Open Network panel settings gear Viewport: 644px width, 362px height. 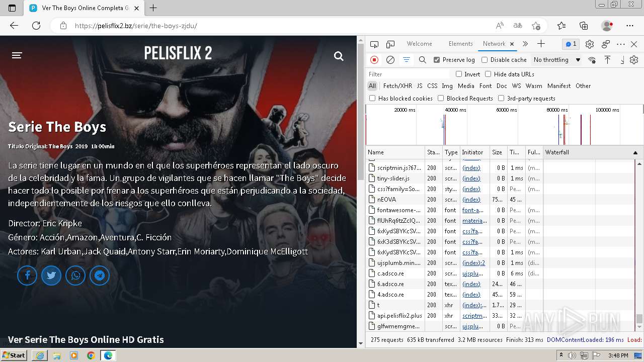pos(634,60)
